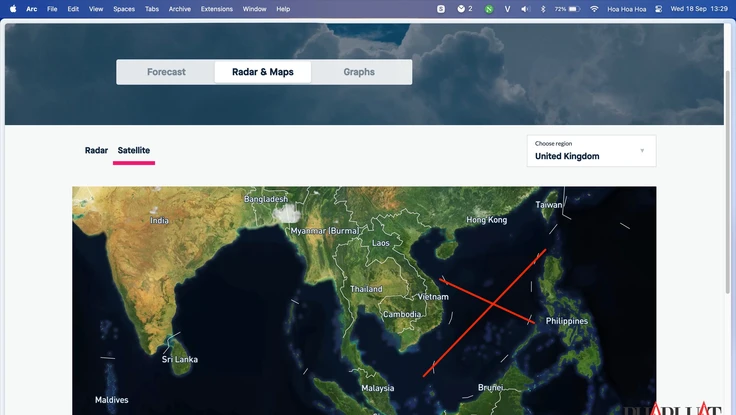Click the green circular menu bar icon
This screenshot has height=415, width=736.
tap(489, 9)
